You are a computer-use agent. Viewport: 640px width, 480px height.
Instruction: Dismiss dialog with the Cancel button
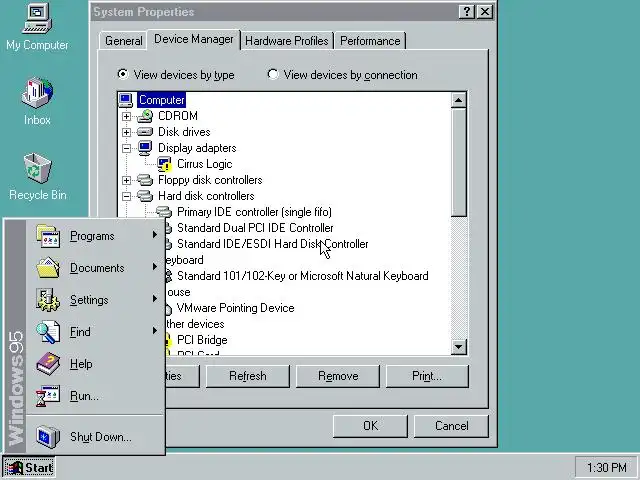[451, 426]
